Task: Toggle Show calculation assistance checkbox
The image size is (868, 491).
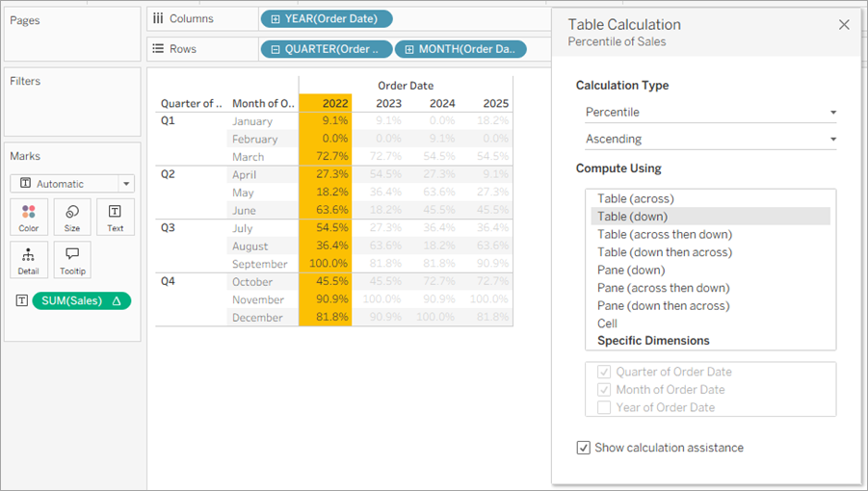Action: pos(584,448)
